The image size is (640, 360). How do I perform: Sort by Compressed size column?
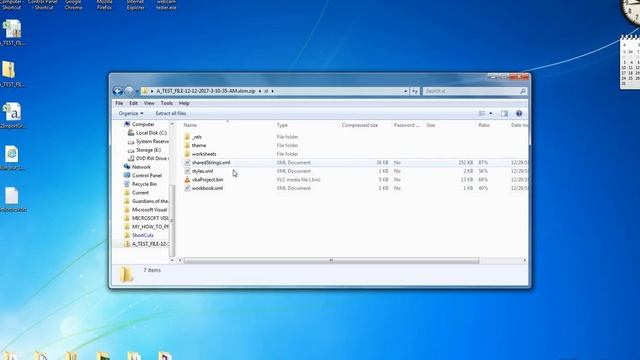pos(360,125)
